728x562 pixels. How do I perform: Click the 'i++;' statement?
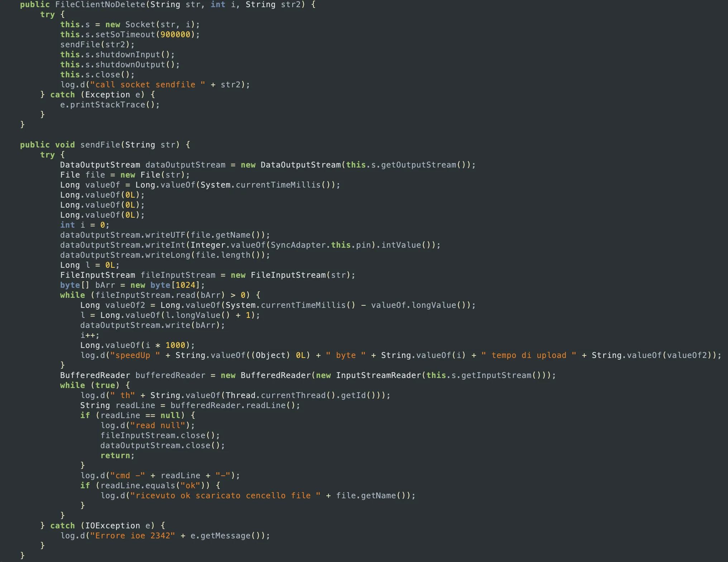(90, 335)
